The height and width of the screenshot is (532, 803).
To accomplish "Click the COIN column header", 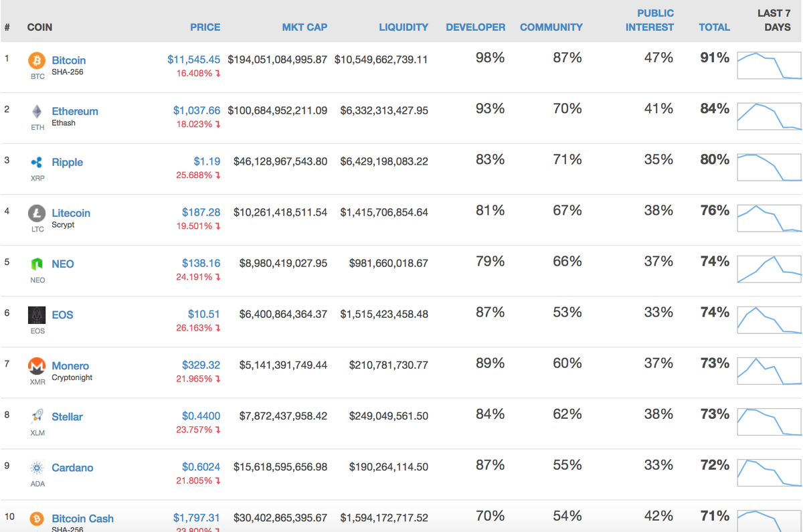I will coord(39,27).
